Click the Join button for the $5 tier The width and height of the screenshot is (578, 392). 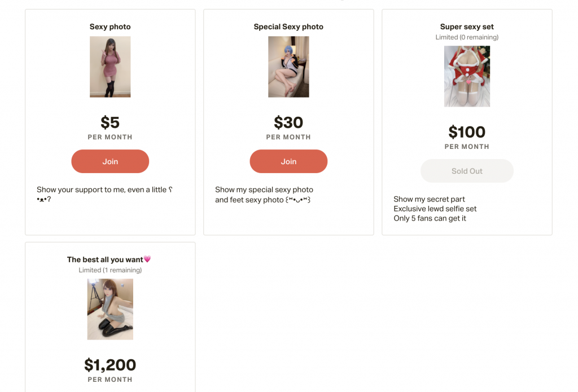pos(110,161)
